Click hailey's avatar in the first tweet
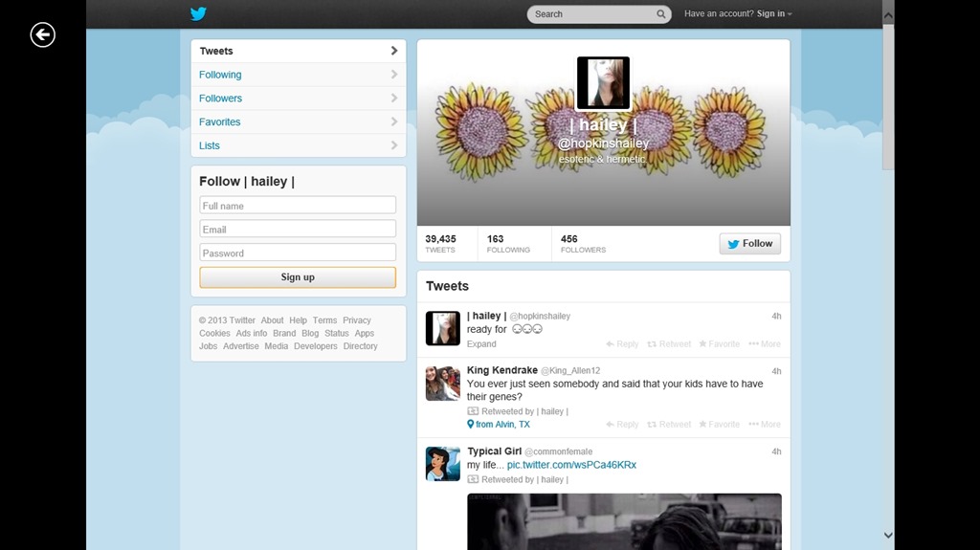Viewport: 980px width, 550px height. (442, 328)
